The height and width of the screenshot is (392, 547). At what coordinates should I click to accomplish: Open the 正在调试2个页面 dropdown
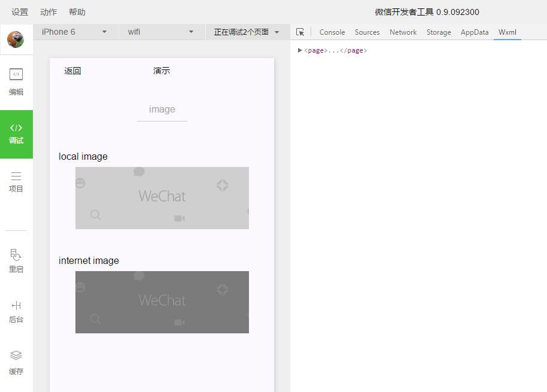(x=247, y=32)
